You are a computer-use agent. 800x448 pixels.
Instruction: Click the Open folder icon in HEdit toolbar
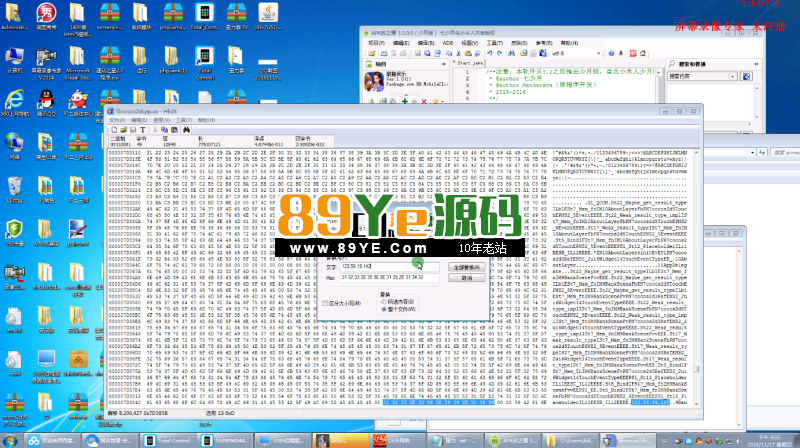123,130
